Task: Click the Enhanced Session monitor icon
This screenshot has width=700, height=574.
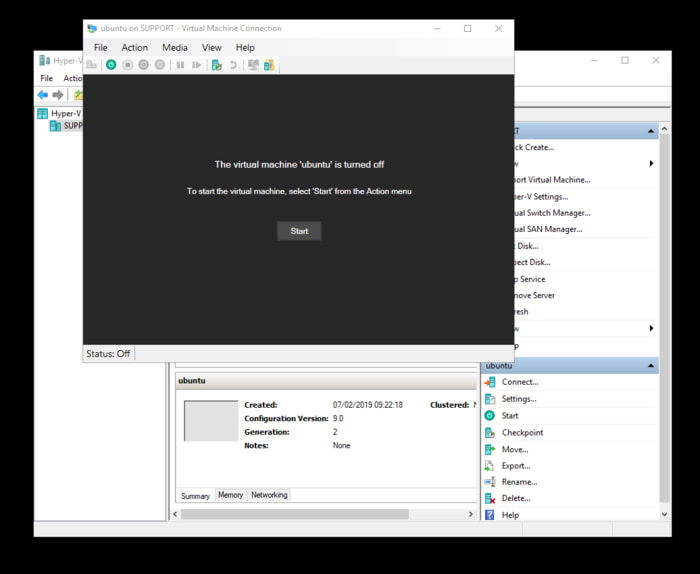Action: point(253,65)
